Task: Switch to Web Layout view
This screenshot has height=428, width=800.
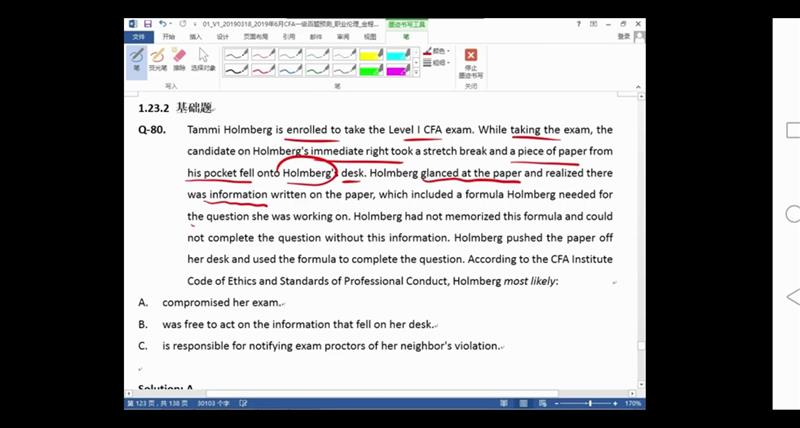Action: click(x=542, y=404)
